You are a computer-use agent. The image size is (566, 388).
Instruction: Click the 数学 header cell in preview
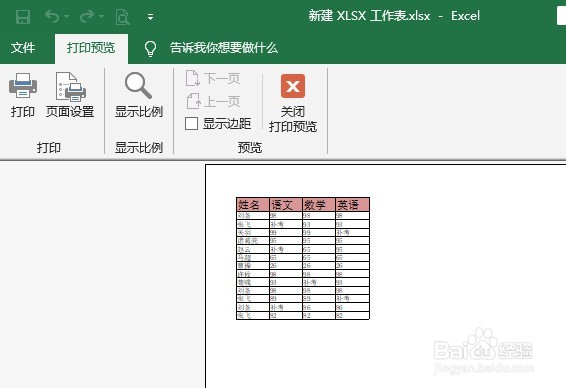tap(319, 205)
